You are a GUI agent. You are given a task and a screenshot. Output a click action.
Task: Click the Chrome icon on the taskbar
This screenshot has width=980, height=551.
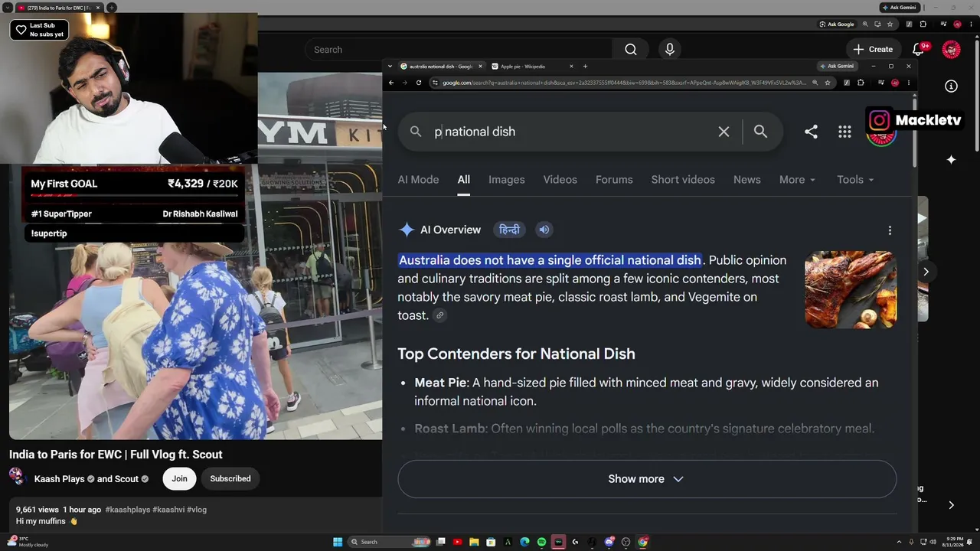tap(642, 542)
